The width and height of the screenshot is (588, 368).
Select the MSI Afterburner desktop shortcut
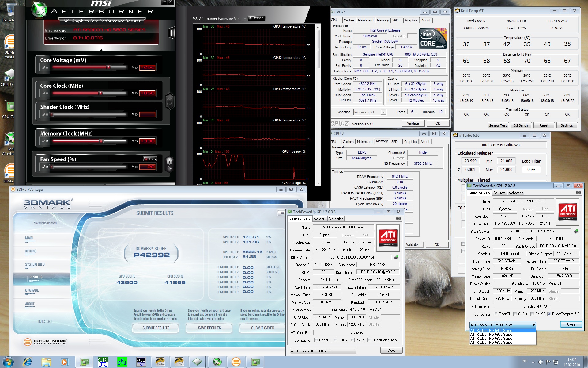tap(9, 144)
